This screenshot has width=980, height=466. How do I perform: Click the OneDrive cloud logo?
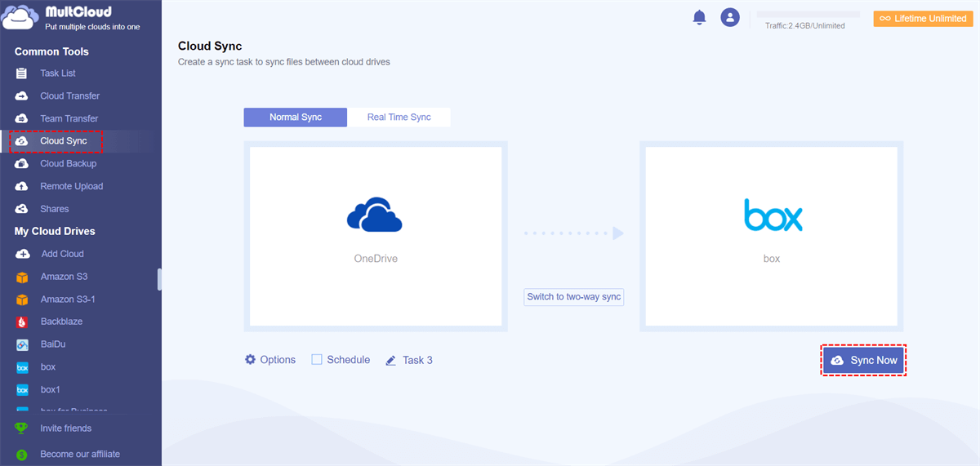[375, 214]
